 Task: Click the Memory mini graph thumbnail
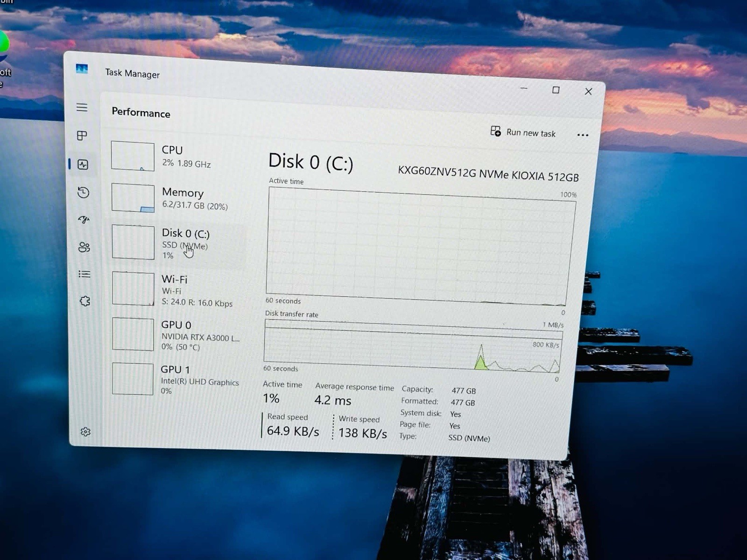click(x=133, y=198)
